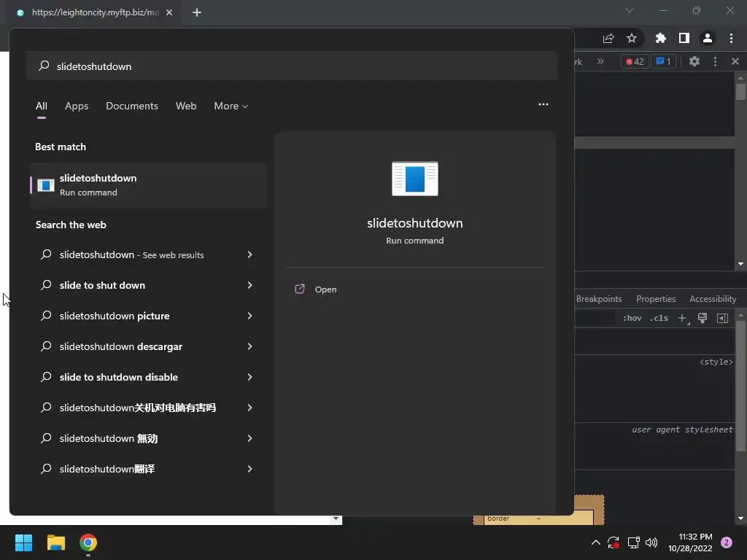Open Chrome extensions puzzle icon
The width and height of the screenshot is (747, 560).
(x=661, y=38)
